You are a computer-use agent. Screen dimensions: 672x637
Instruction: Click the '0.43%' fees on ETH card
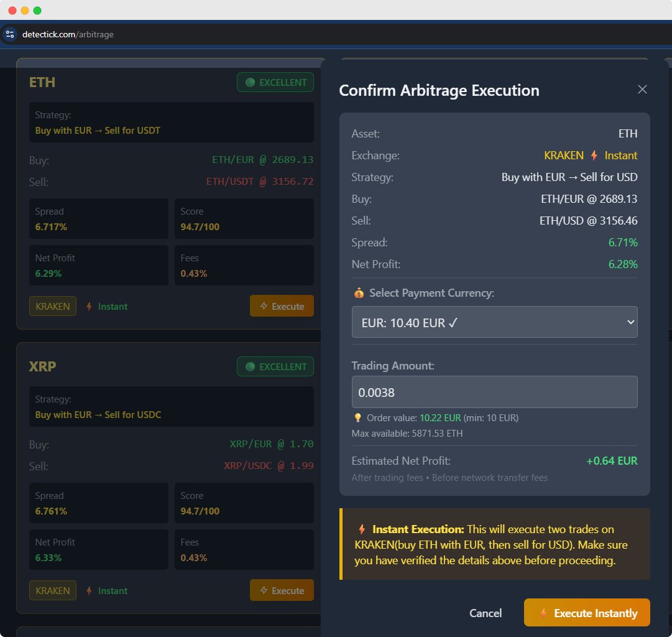click(194, 274)
